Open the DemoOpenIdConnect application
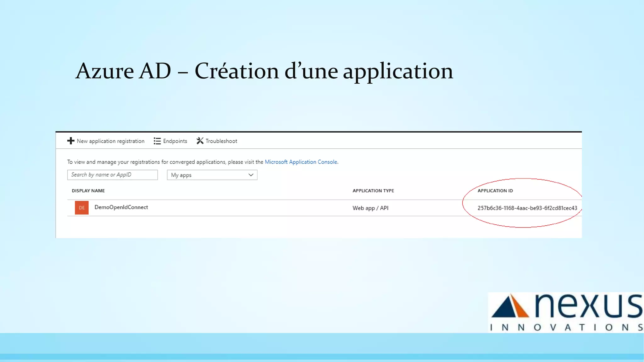This screenshot has width=644, height=362. [x=121, y=207]
